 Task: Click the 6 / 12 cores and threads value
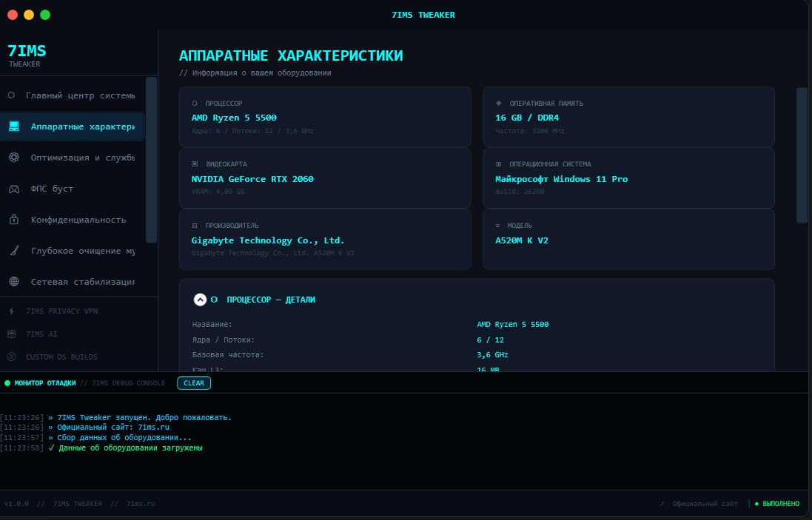click(491, 340)
